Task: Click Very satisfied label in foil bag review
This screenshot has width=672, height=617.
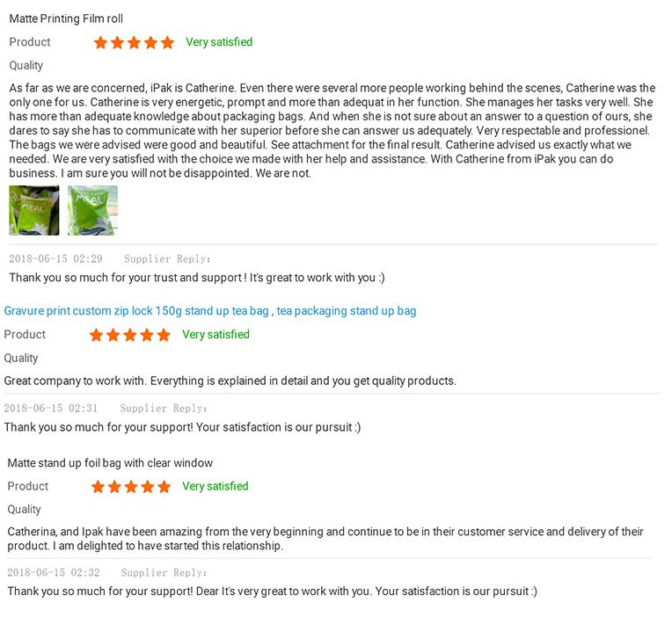Action: coord(215,486)
